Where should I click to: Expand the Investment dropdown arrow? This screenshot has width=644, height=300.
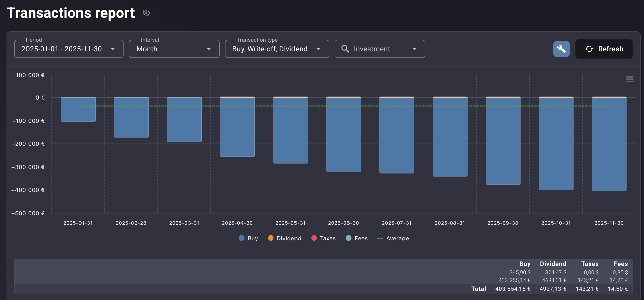tap(415, 49)
